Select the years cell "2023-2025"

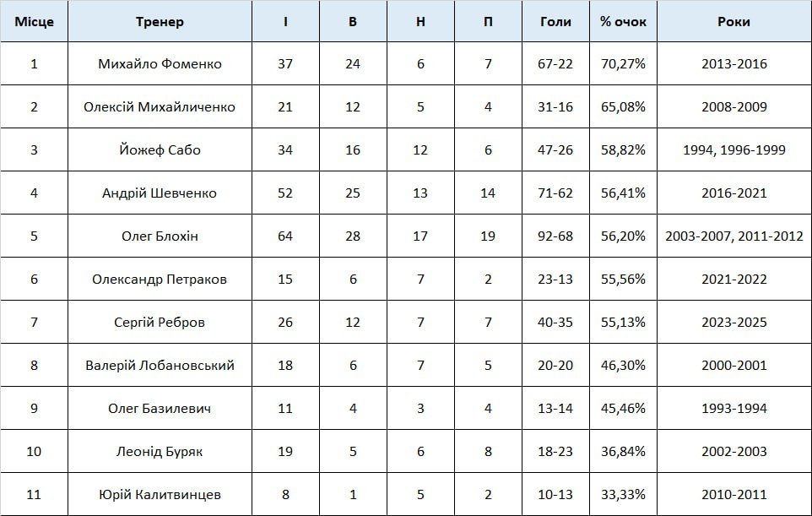coord(734,323)
